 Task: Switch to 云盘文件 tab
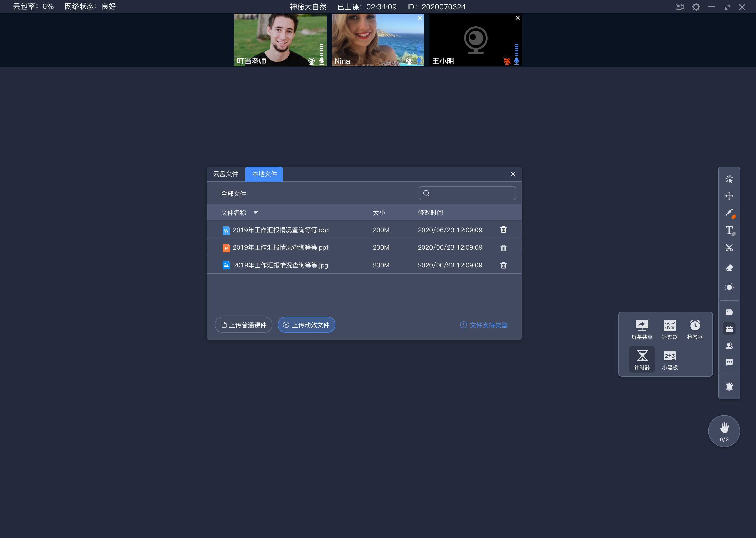pyautogui.click(x=227, y=174)
